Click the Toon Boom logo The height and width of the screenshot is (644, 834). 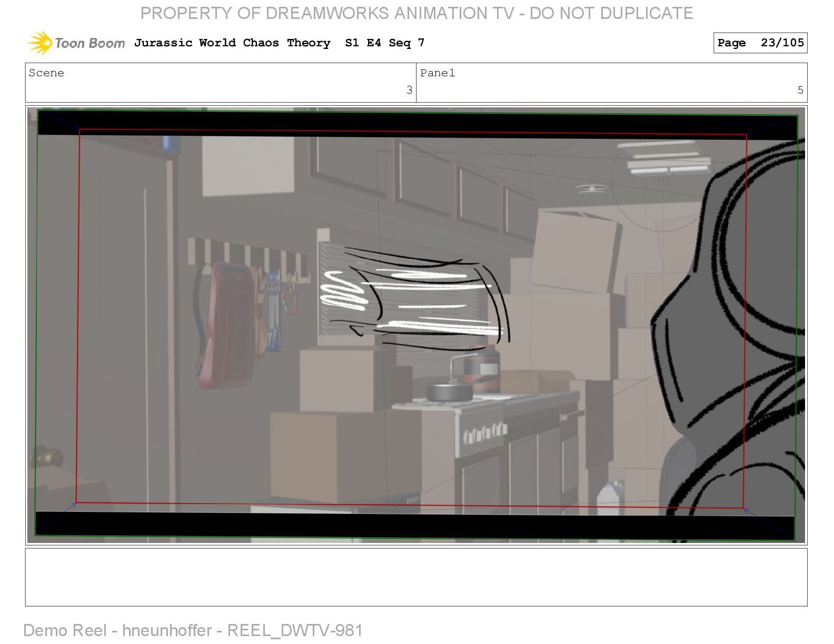coord(76,43)
